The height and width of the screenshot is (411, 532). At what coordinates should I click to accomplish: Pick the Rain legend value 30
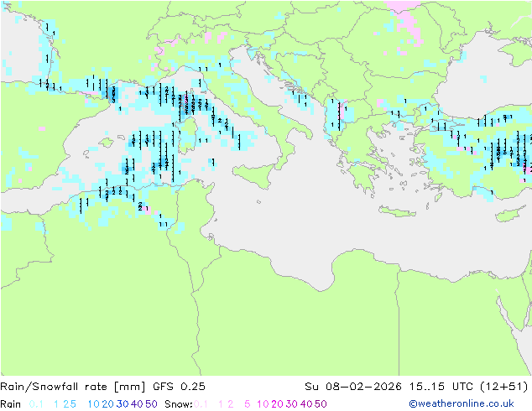click(x=123, y=404)
